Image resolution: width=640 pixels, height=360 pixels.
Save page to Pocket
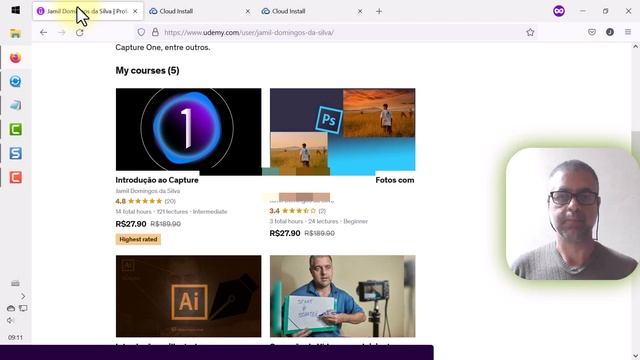tap(592, 32)
